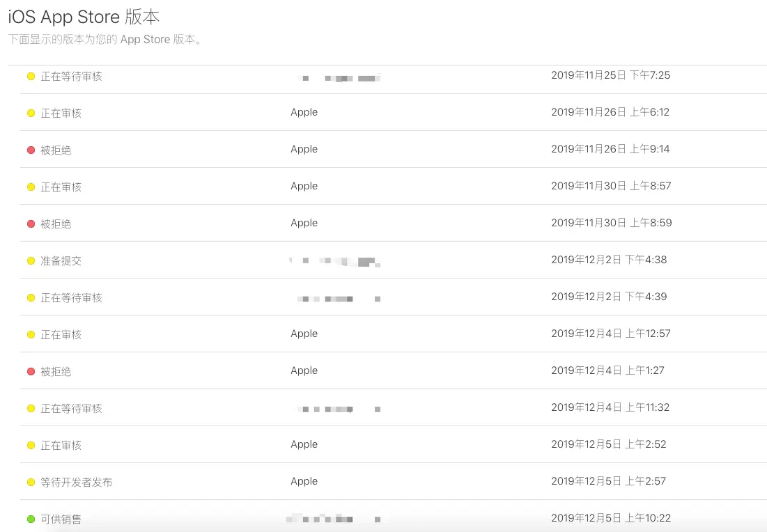This screenshot has height=532, width=767.
Task: Click 正在等待审核 status dated Dec 4
Action: coord(72,408)
